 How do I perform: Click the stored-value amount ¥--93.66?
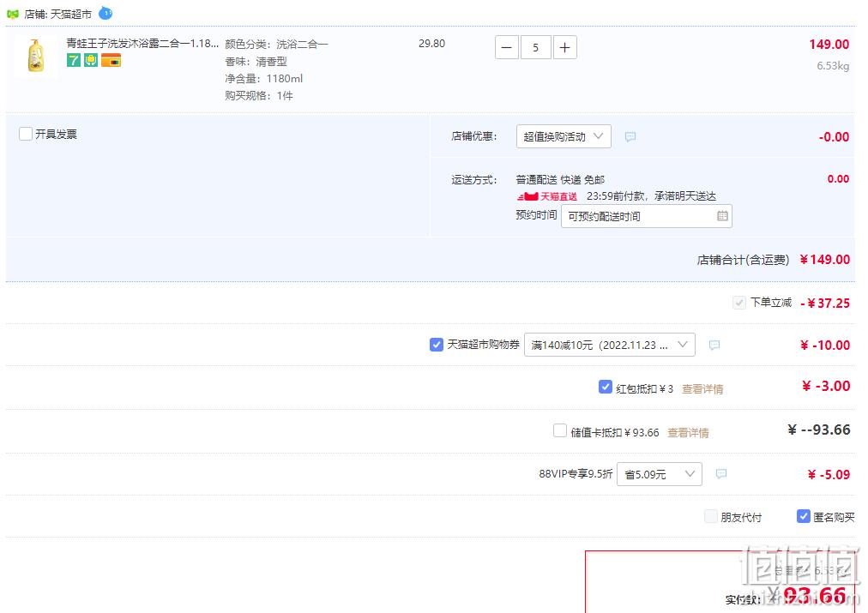(819, 430)
